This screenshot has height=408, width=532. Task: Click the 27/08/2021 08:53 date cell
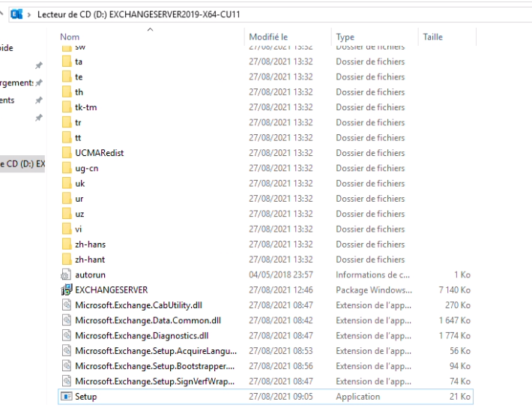pos(280,350)
